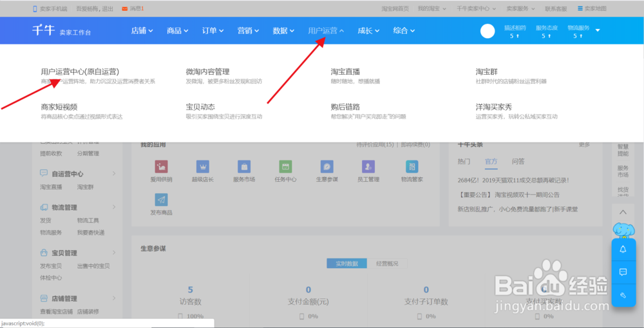Viewport: 644px width, 328px height.
Task: Click the 联系客服 link
Action: pyautogui.click(x=556, y=8)
